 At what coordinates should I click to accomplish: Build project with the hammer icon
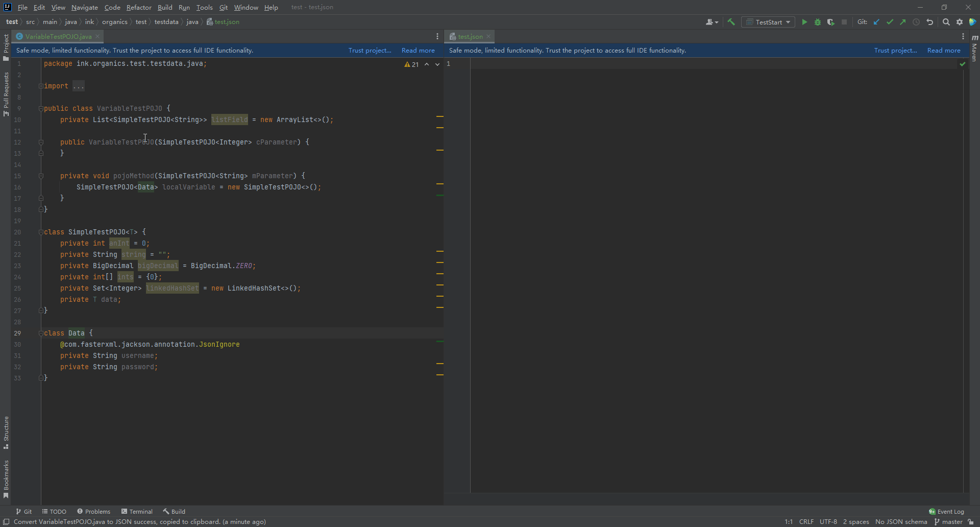[731, 22]
